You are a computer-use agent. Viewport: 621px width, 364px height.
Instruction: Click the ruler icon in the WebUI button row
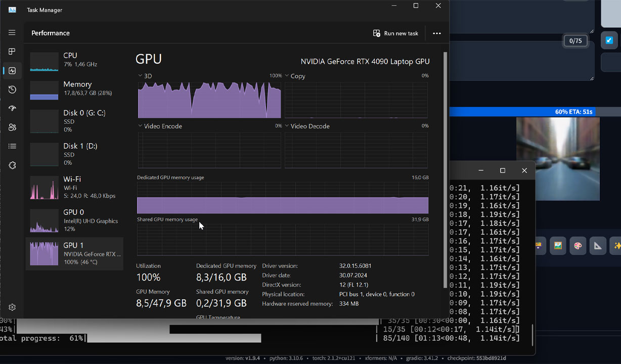coord(598,246)
